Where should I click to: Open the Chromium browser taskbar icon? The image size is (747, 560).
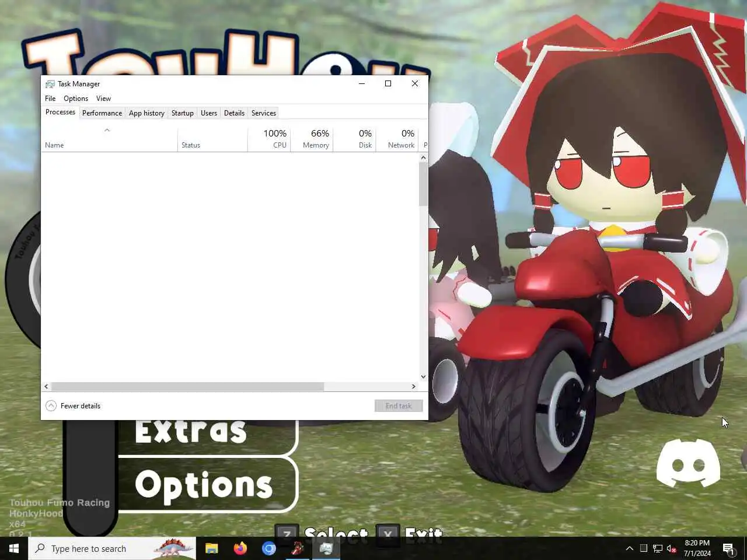[x=268, y=548]
